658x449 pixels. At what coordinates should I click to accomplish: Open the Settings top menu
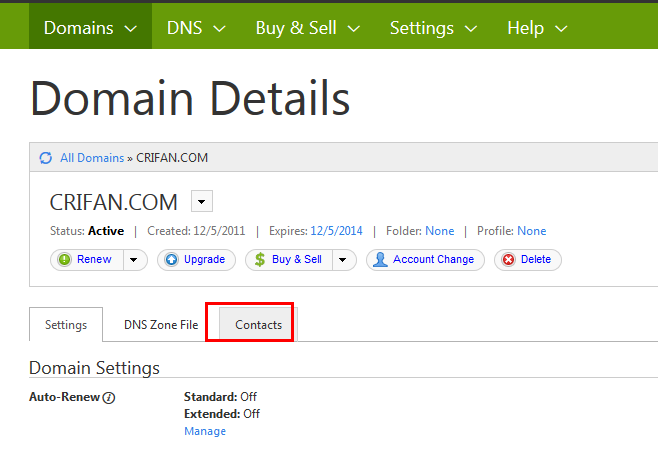click(433, 28)
